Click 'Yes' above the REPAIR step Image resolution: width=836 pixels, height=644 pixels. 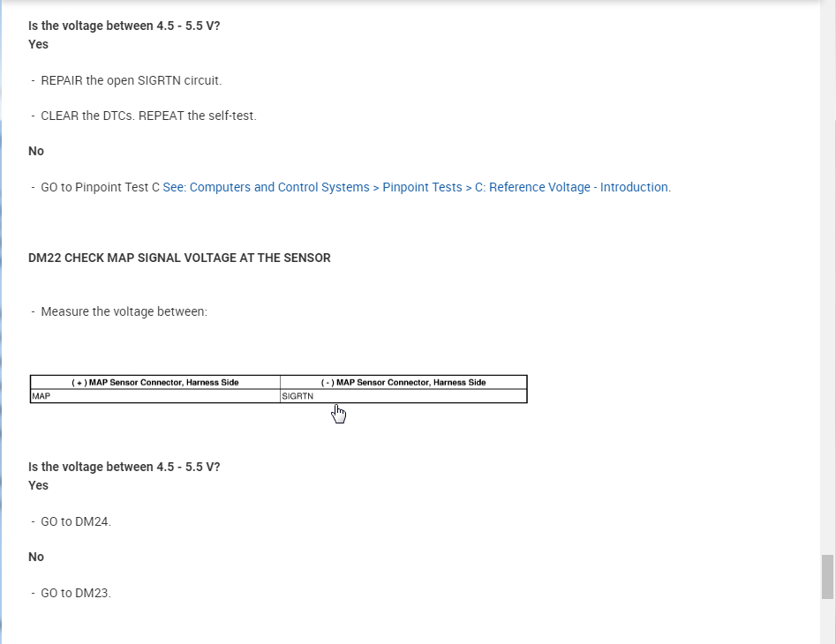coord(38,44)
